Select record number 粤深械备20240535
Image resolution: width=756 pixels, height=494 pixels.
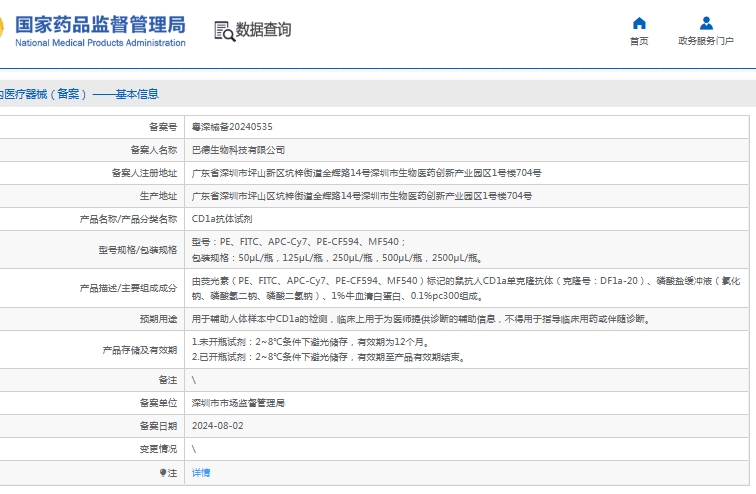tap(232, 127)
